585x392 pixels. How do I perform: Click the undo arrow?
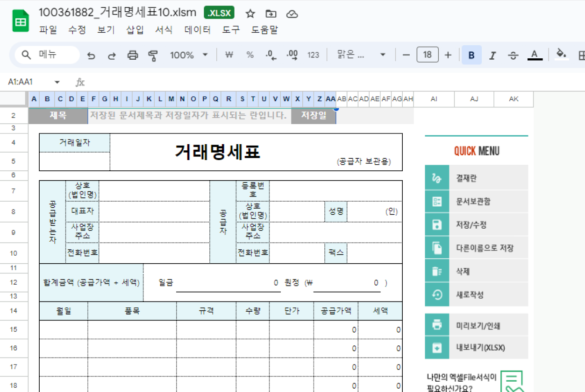tap(91, 56)
